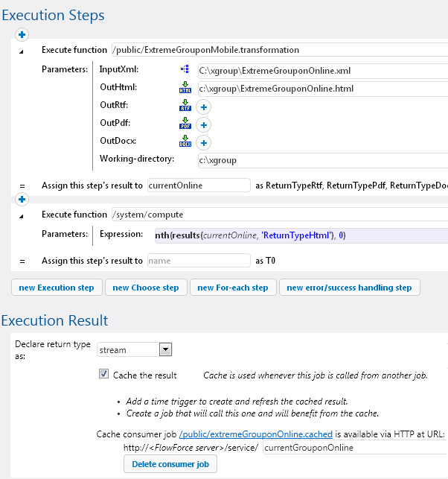The image size is (448, 479).
Task: Click the 'Add a time trigger' hint text
Action: [x=237, y=401]
